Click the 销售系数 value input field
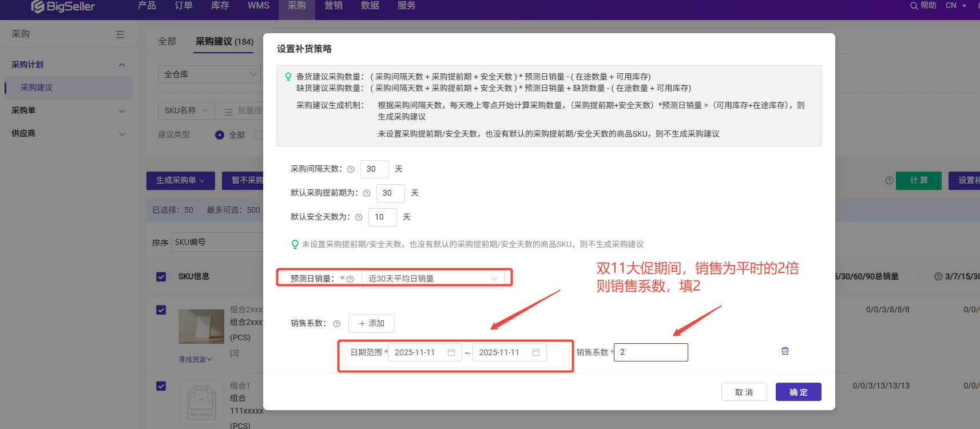This screenshot has width=980, height=429. tap(651, 352)
